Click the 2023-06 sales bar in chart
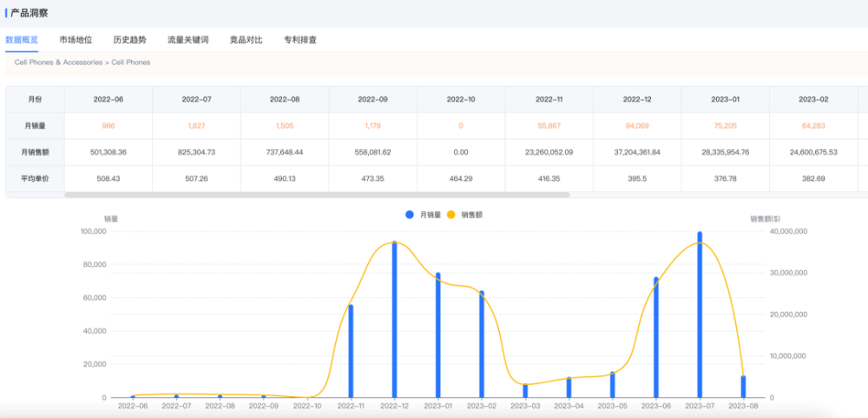The width and height of the screenshot is (868, 418). click(656, 337)
